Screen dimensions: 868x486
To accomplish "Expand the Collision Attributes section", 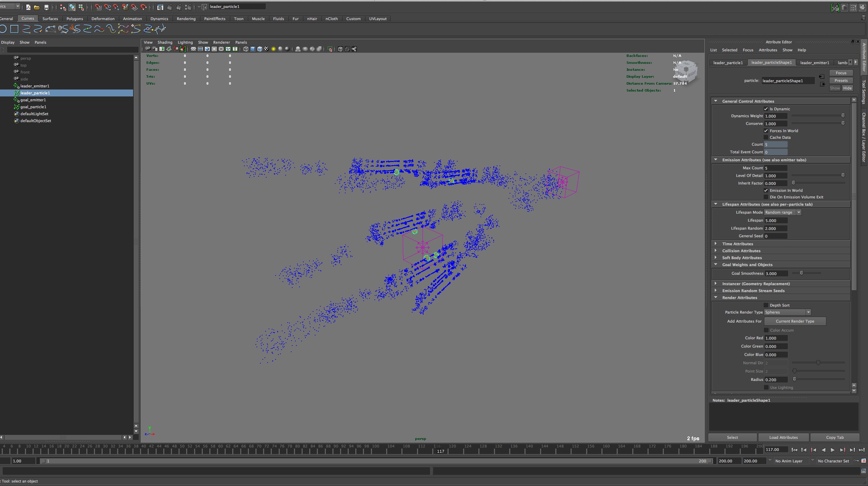I will coord(741,251).
